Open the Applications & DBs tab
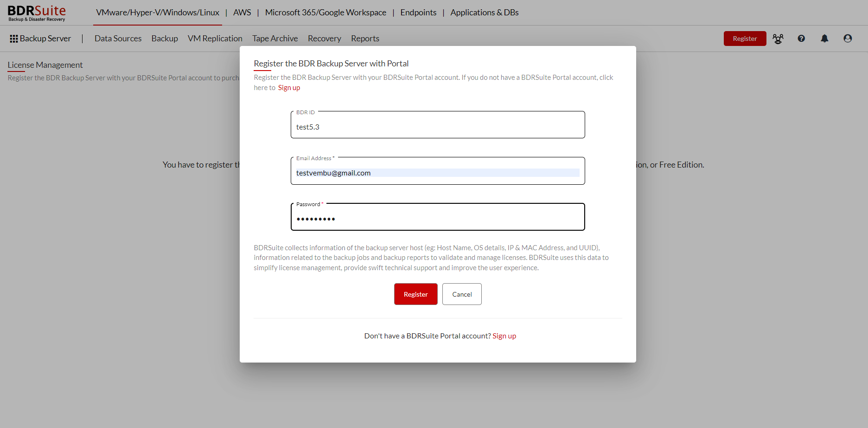The width and height of the screenshot is (868, 428). 485,13
